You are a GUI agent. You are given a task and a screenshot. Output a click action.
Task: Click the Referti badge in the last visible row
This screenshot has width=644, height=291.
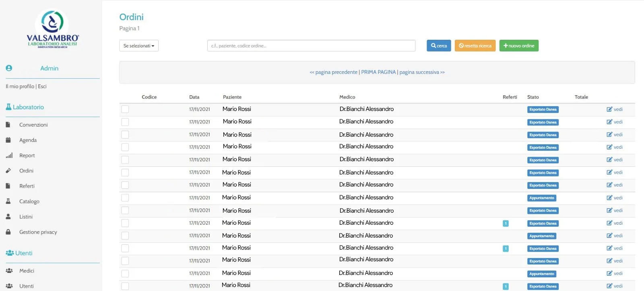point(506,287)
